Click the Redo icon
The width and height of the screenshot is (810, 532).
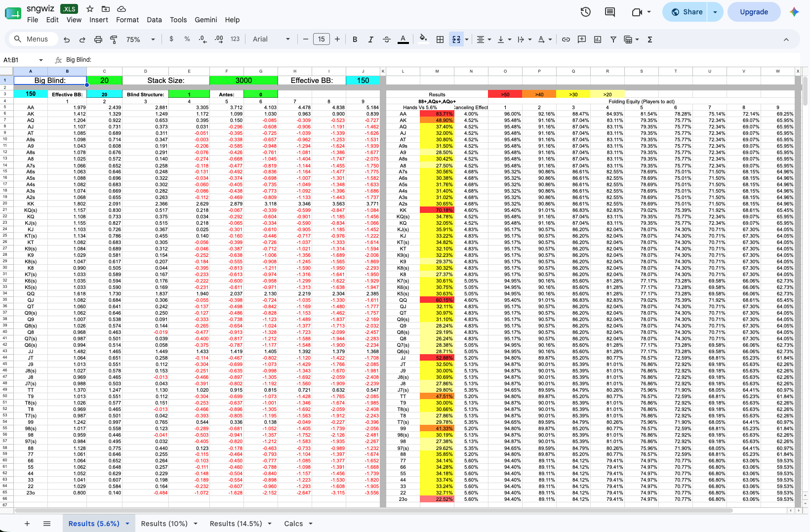click(x=82, y=40)
